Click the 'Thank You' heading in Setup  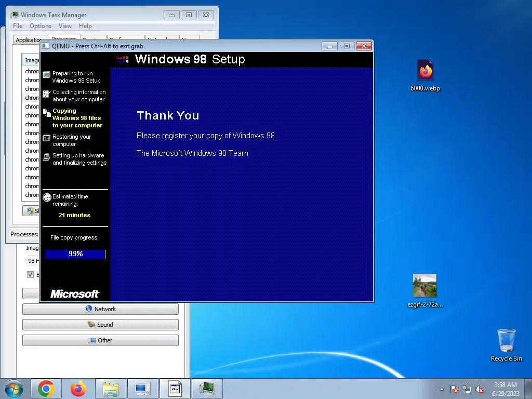tap(168, 115)
